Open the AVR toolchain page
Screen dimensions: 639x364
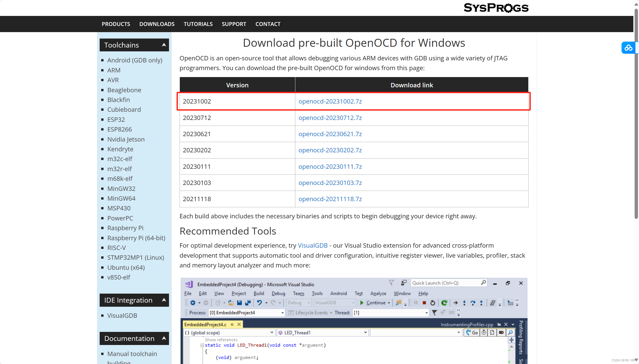click(x=113, y=80)
